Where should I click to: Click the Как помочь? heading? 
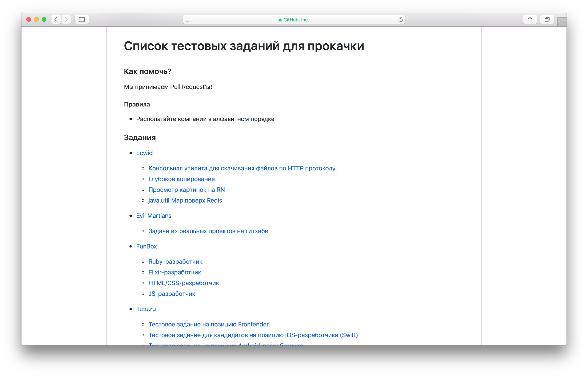[x=148, y=71]
